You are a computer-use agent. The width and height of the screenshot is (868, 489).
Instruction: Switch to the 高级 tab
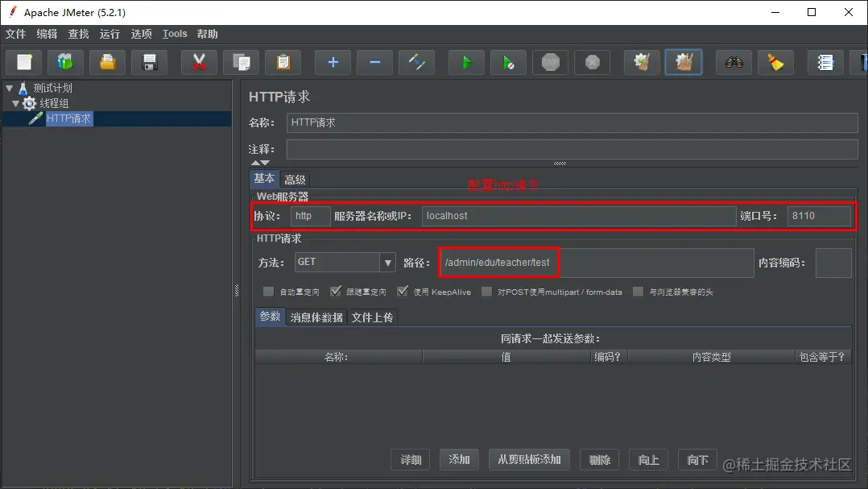click(295, 180)
